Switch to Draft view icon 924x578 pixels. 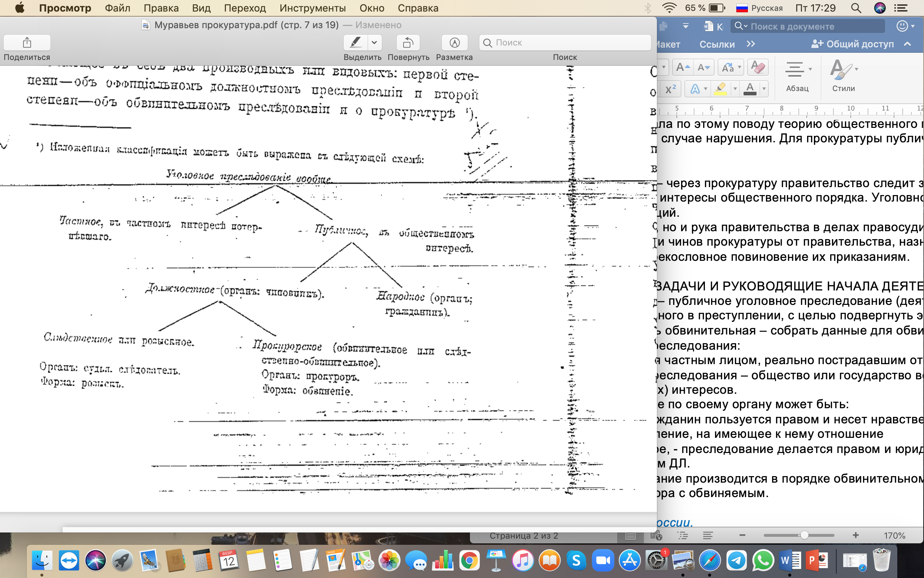pyautogui.click(x=708, y=536)
